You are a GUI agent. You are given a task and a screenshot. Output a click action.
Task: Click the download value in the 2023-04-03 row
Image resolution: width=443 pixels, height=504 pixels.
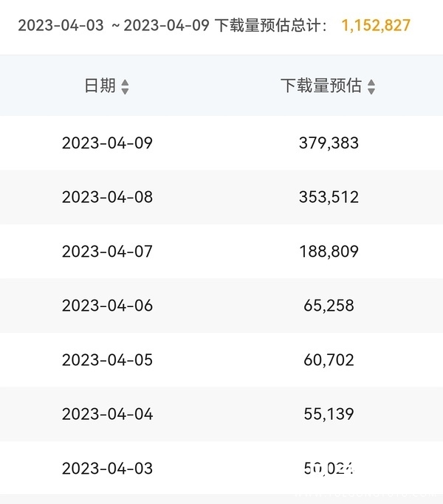pos(329,469)
